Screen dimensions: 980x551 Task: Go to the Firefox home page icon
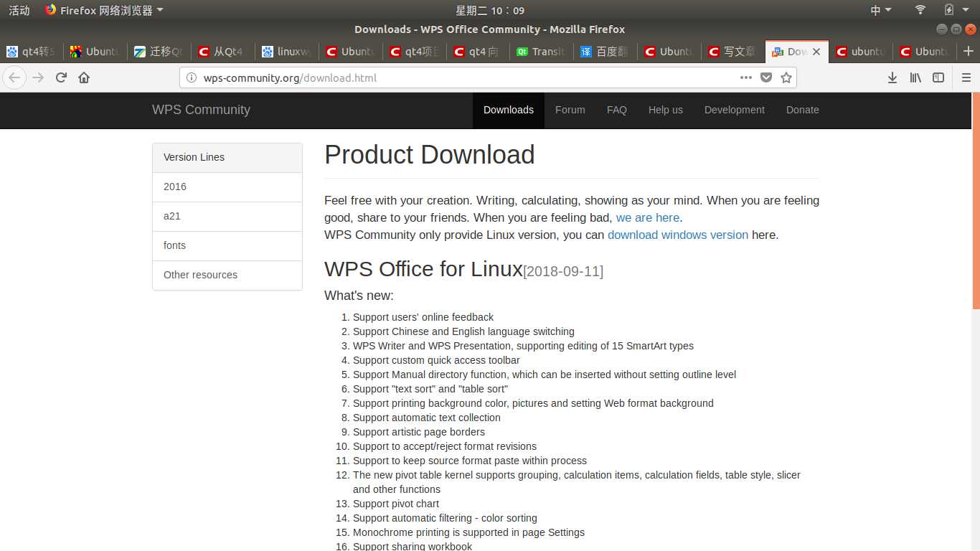84,77
